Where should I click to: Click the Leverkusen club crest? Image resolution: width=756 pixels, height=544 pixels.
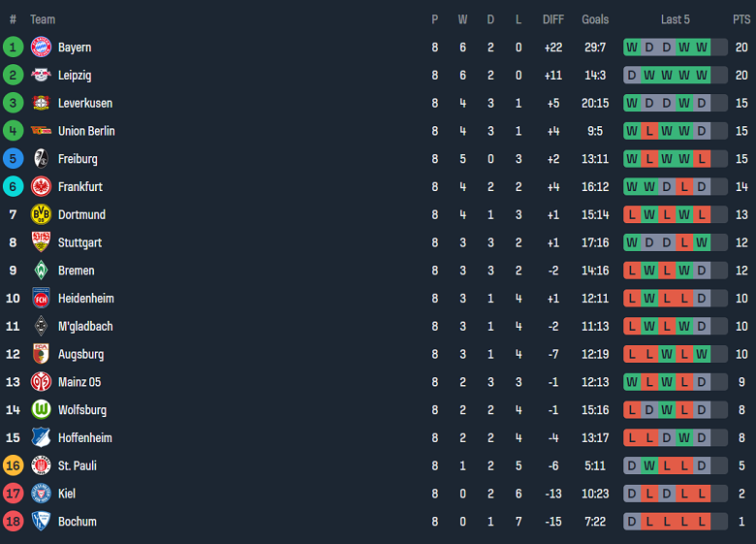tap(41, 103)
